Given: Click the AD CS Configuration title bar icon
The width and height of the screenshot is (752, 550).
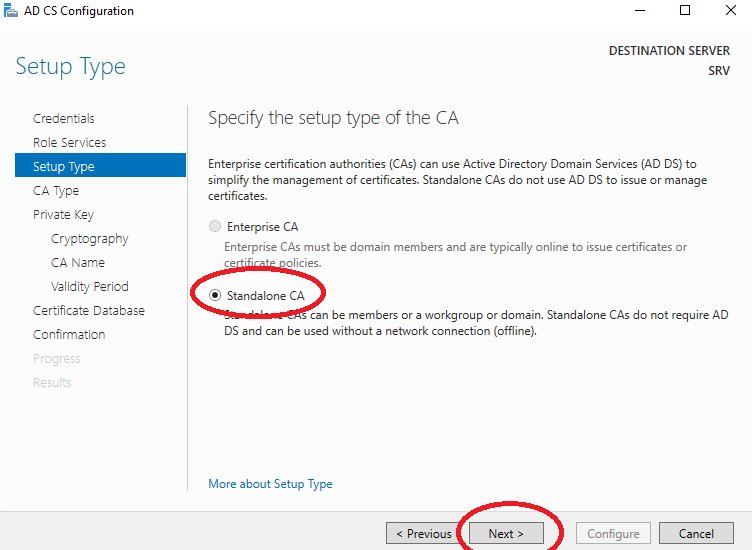Looking at the screenshot, I should pos(11,11).
